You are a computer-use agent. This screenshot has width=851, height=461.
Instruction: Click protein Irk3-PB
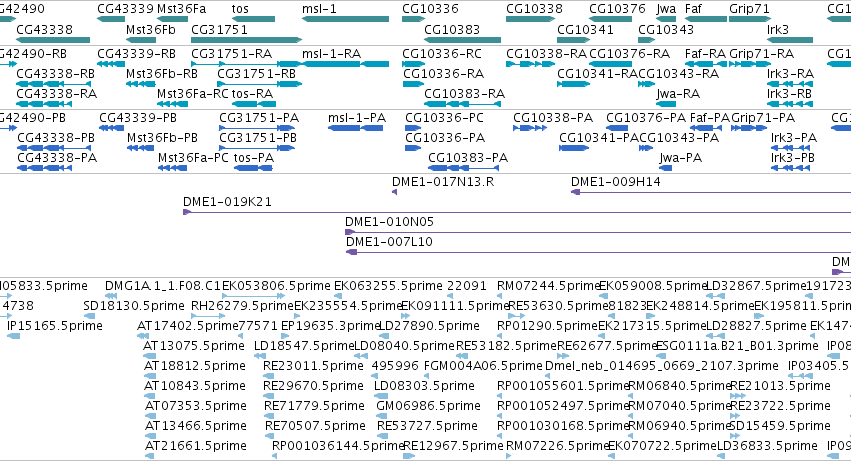[x=790, y=168]
